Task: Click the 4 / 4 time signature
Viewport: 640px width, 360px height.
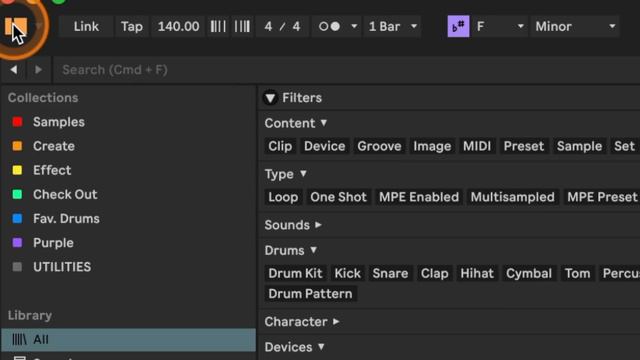Action: tap(282, 27)
